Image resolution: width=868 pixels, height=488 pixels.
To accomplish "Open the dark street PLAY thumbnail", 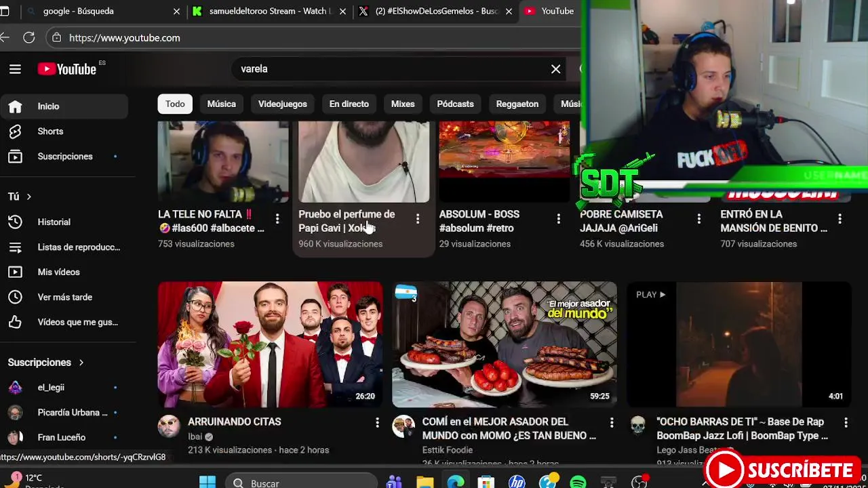I will click(x=738, y=344).
